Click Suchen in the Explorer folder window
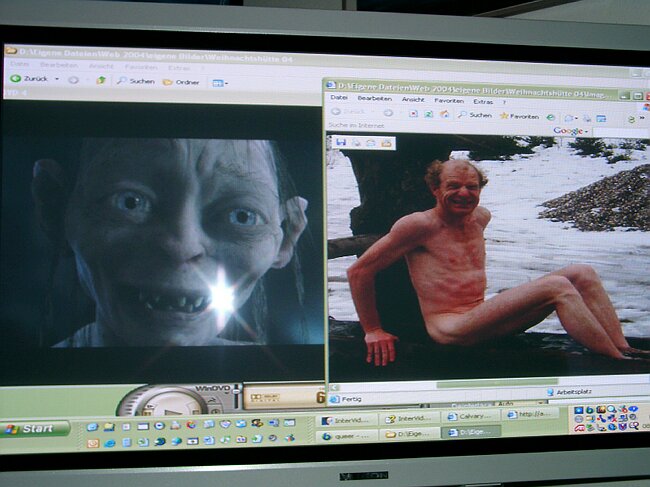This screenshot has height=487, width=650. 136,81
